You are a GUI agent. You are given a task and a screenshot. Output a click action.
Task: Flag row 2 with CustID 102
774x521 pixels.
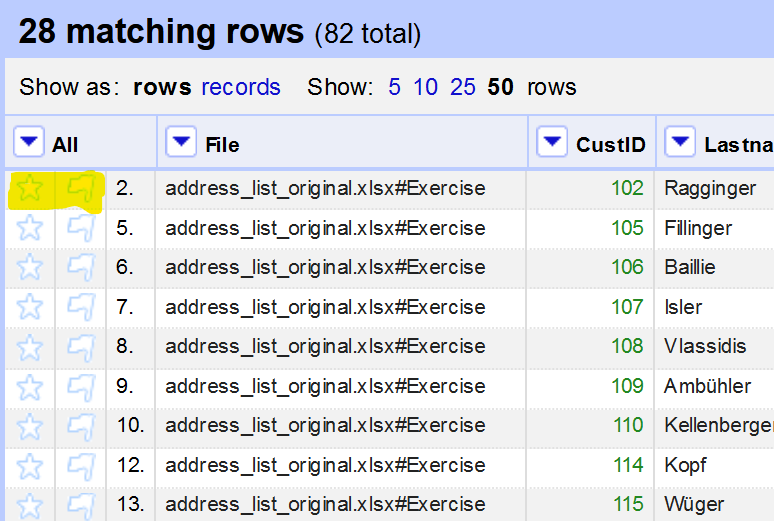pyautogui.click(x=81, y=187)
